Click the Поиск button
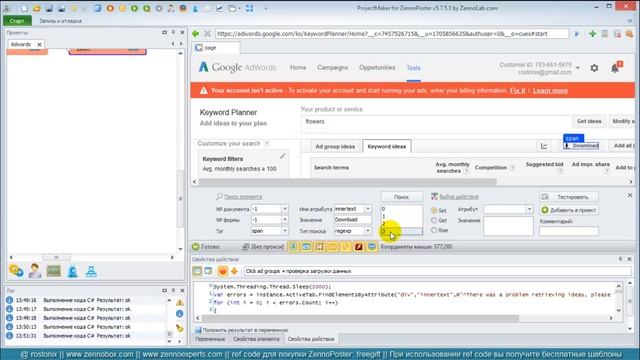The height and width of the screenshot is (360, 640). coord(401,197)
